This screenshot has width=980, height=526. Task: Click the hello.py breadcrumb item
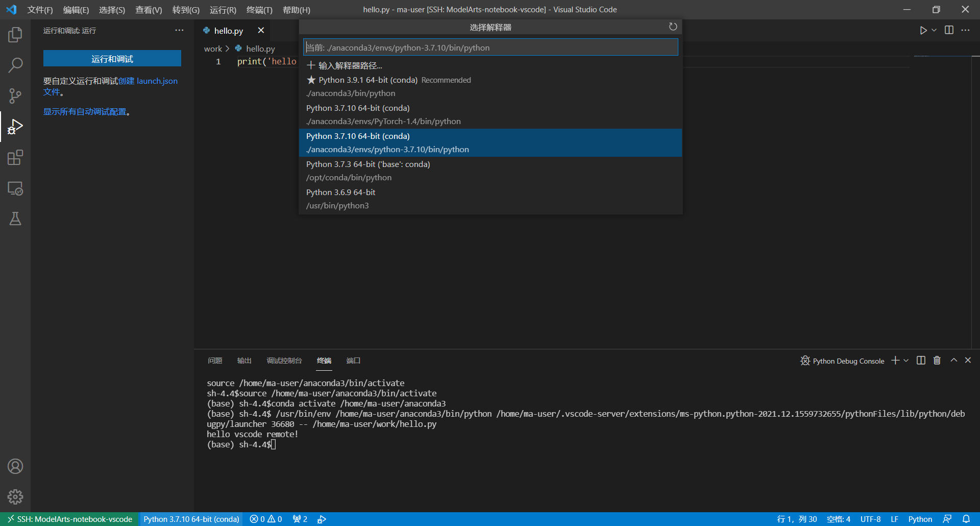tap(255, 49)
